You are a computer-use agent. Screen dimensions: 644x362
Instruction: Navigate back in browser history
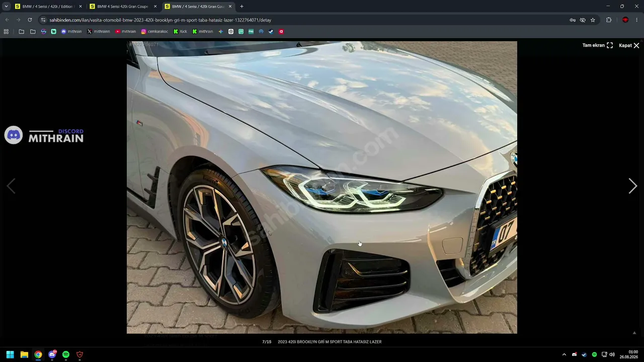tap(7, 20)
